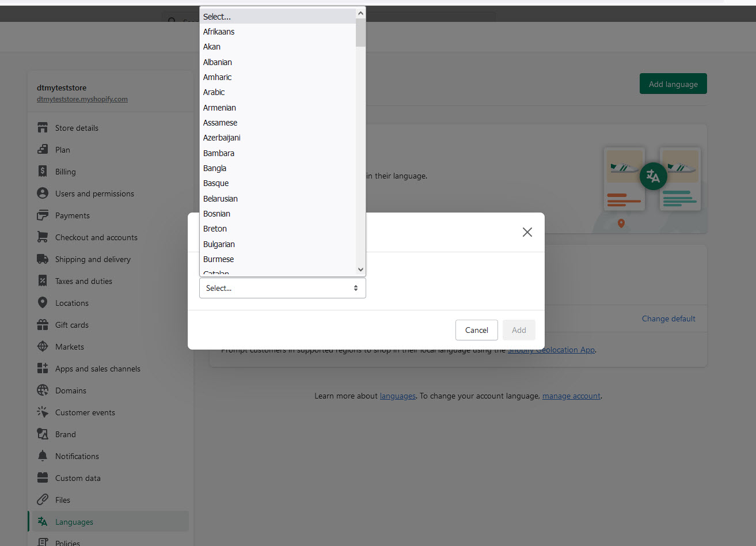This screenshot has width=756, height=546.
Task: Cancel the add language dialog
Action: [x=476, y=330]
